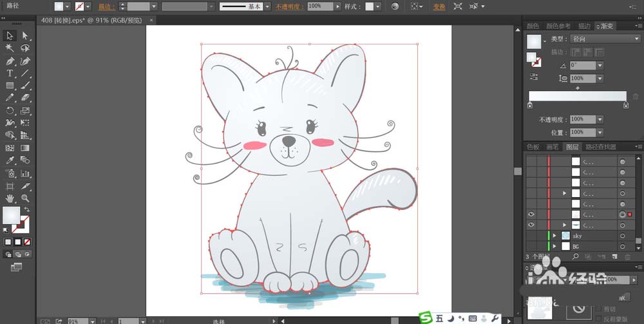Select the Artboard tool
The width and height of the screenshot is (644, 324).
tap(10, 186)
